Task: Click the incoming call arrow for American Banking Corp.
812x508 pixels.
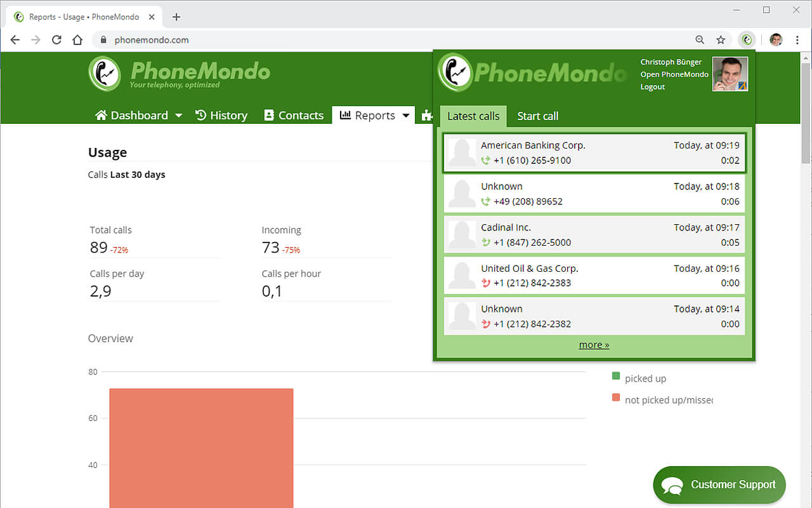Action: click(x=485, y=161)
